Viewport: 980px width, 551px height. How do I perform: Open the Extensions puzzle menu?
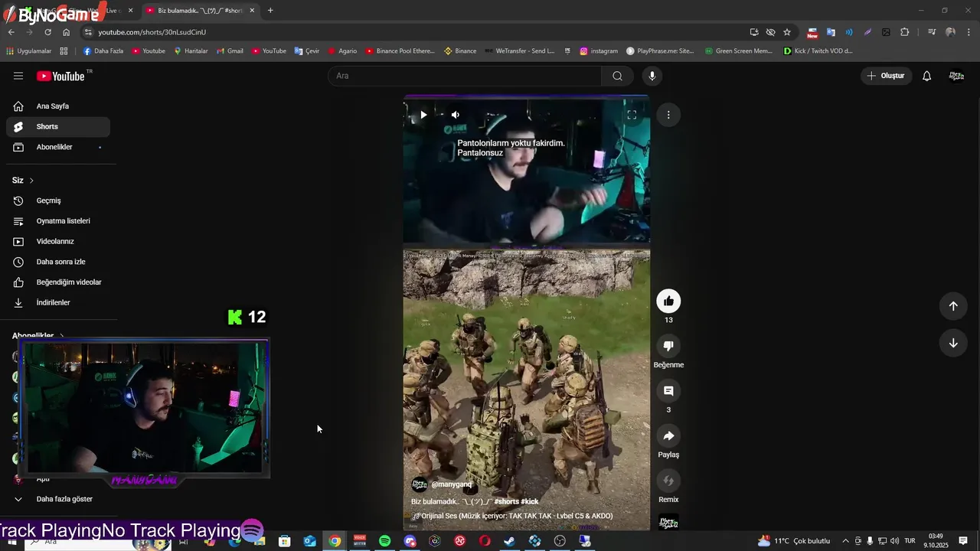[x=905, y=32]
